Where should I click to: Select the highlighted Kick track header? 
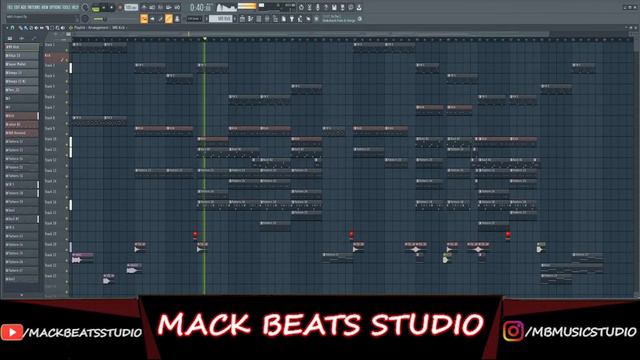point(56,58)
